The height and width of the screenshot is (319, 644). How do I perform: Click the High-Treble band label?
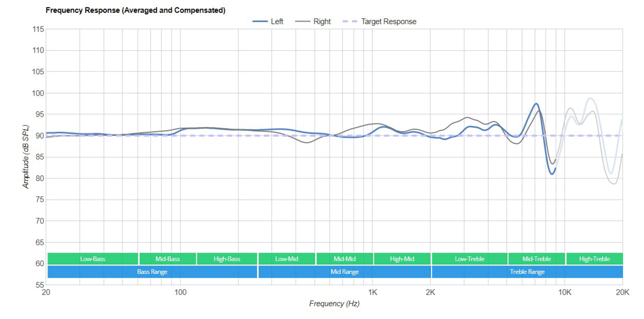[x=595, y=259]
